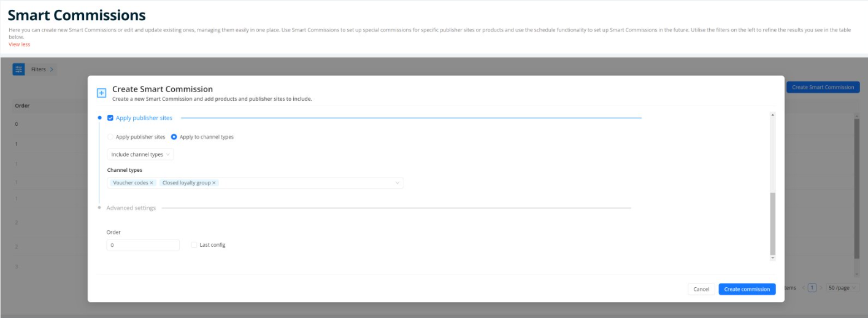Viewport: 868px width, 318px height.
Task: Click the View less link
Action: click(x=19, y=44)
